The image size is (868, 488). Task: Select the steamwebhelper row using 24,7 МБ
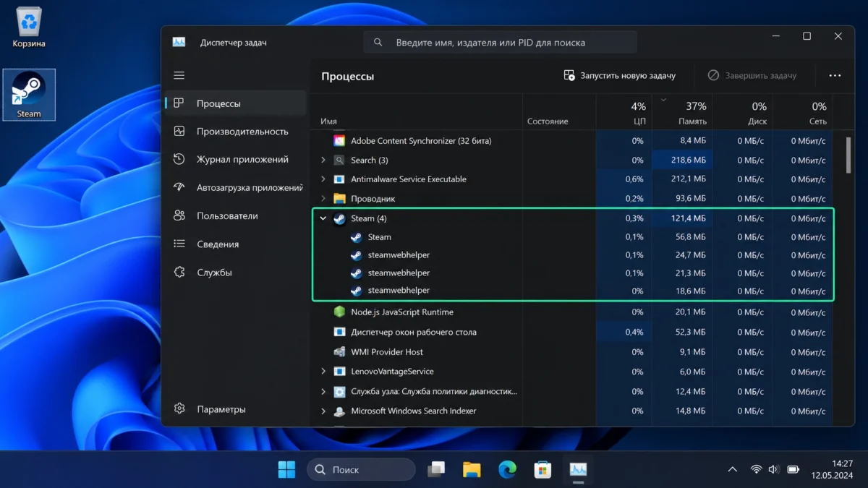[573, 255]
